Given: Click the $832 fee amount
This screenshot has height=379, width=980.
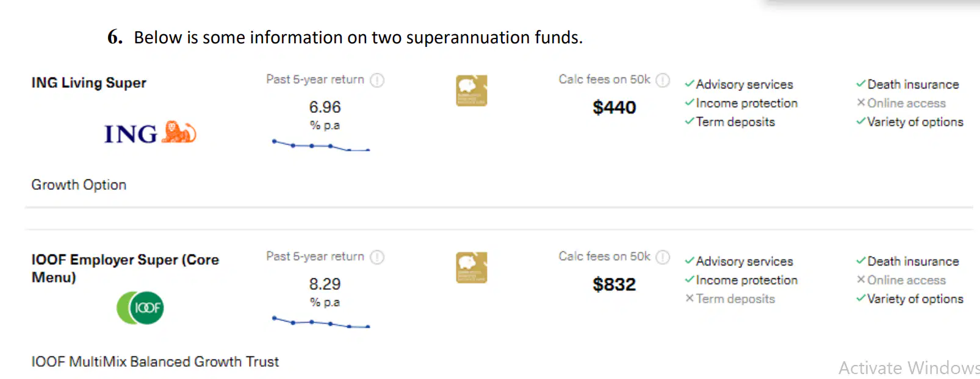Looking at the screenshot, I should 614,284.
